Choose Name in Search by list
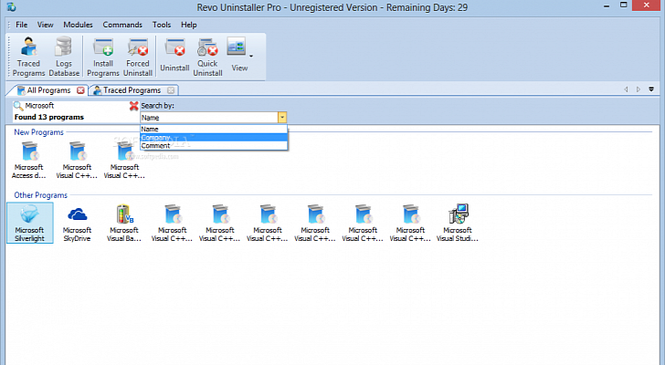Image resolution: width=665 pixels, height=365 pixels. coord(214,129)
